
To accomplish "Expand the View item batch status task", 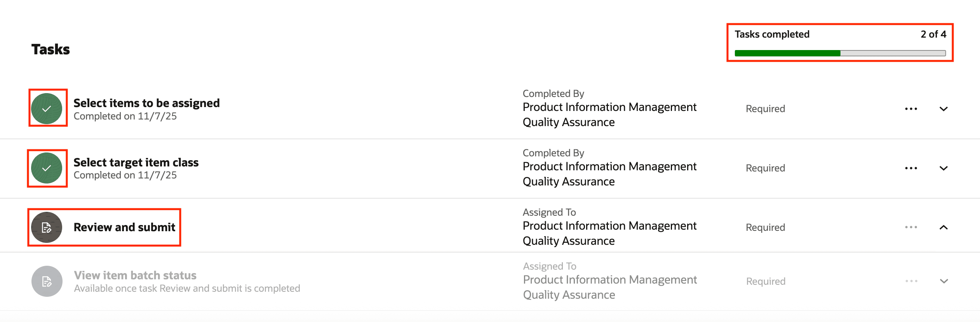I will click(x=944, y=281).
